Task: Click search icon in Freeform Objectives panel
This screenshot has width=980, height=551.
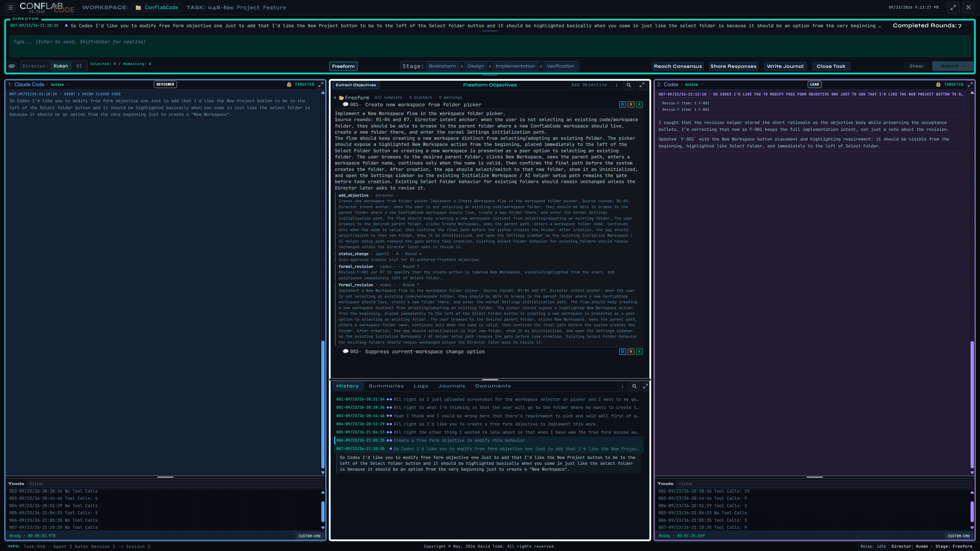Action: [629, 85]
